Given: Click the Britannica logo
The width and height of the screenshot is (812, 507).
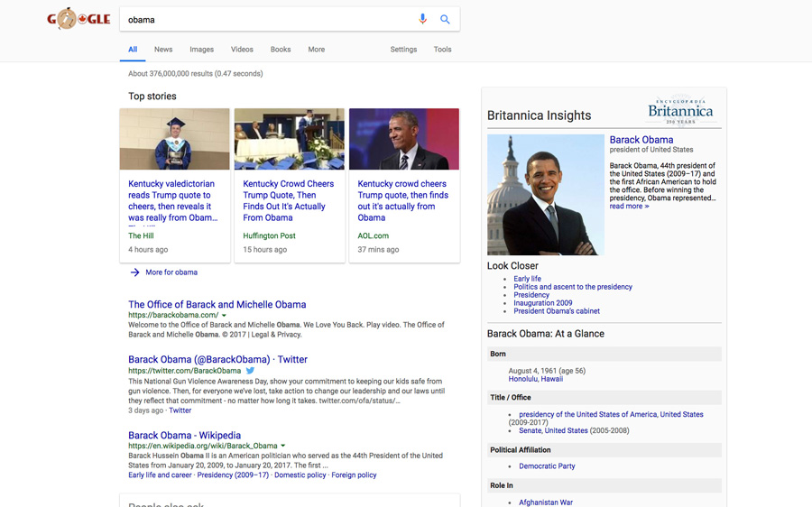Looking at the screenshot, I should pos(680,111).
